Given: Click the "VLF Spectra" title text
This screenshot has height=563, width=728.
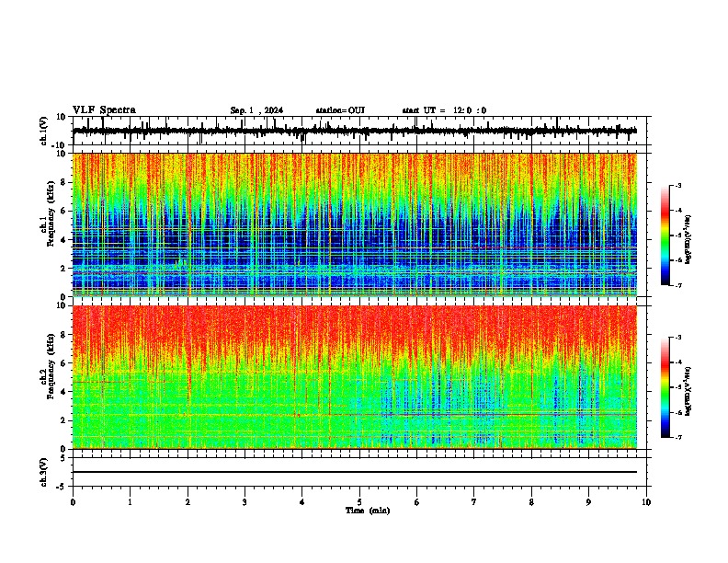Looking at the screenshot, I should pos(104,110).
